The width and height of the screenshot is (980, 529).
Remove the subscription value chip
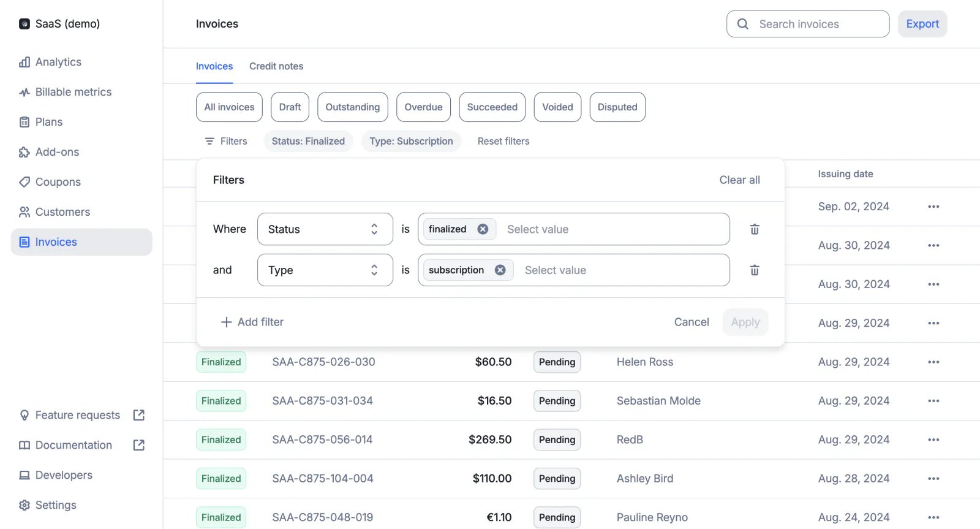tap(500, 270)
